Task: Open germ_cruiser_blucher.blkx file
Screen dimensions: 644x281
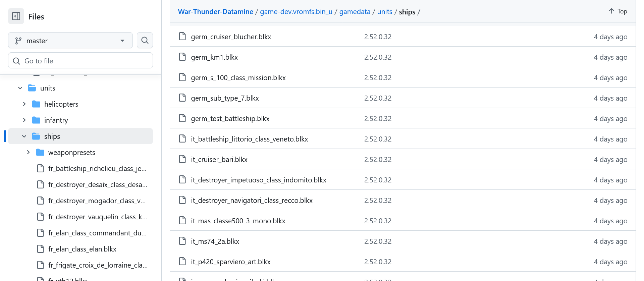Action: tap(231, 37)
